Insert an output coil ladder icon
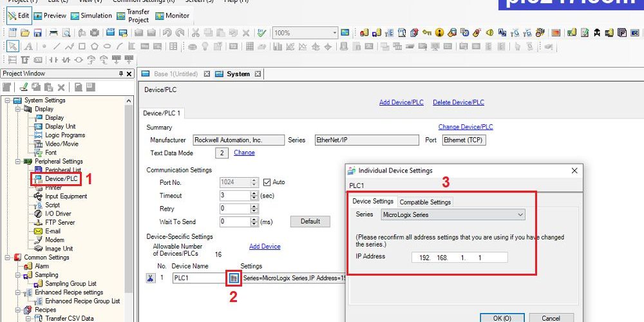Viewport: 644px width, 322px height. pyautogui.click(x=79, y=60)
